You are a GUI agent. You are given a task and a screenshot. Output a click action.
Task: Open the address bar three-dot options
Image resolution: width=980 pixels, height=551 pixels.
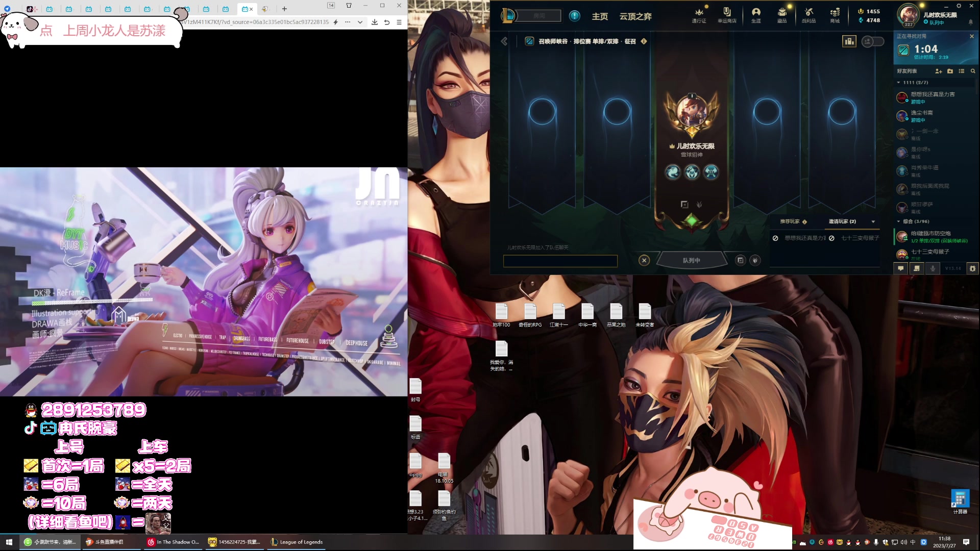pos(348,22)
